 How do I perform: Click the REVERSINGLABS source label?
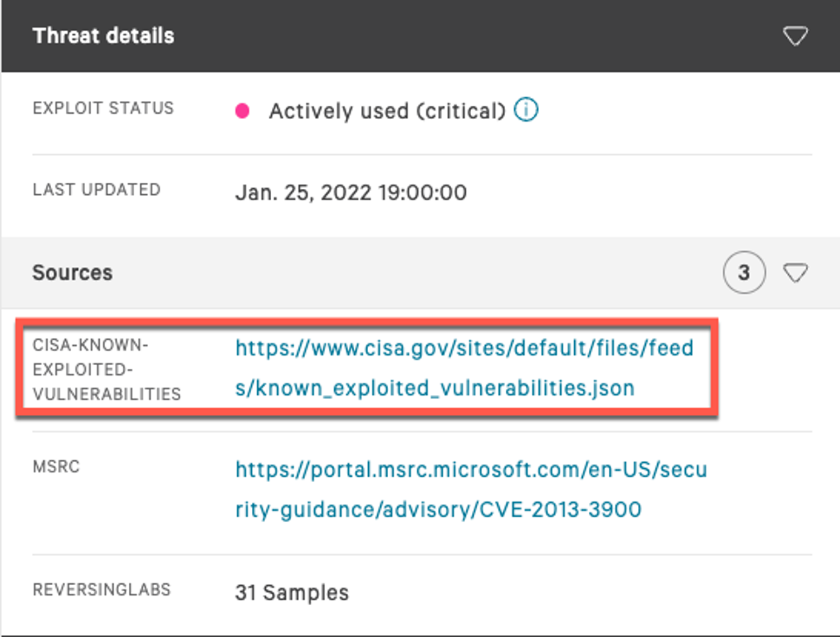102,590
